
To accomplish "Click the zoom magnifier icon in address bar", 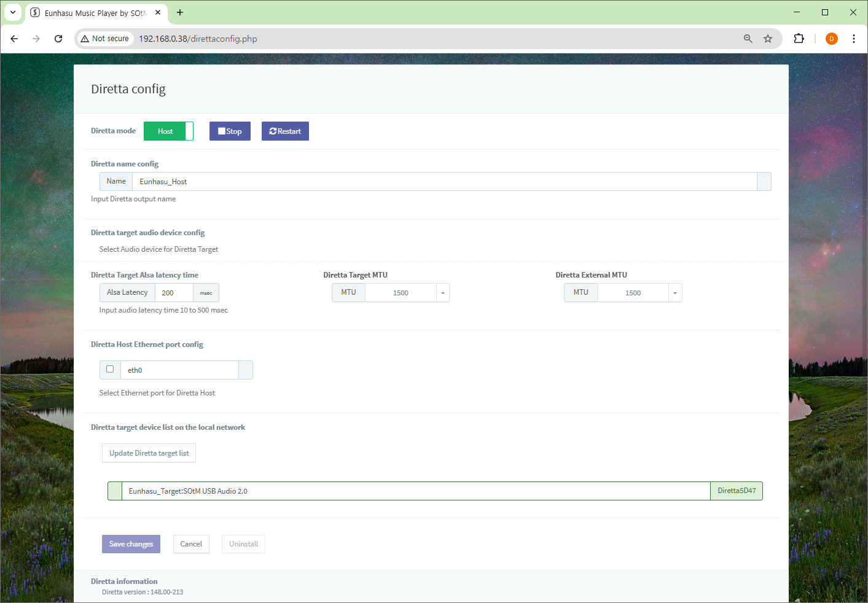I will (748, 39).
